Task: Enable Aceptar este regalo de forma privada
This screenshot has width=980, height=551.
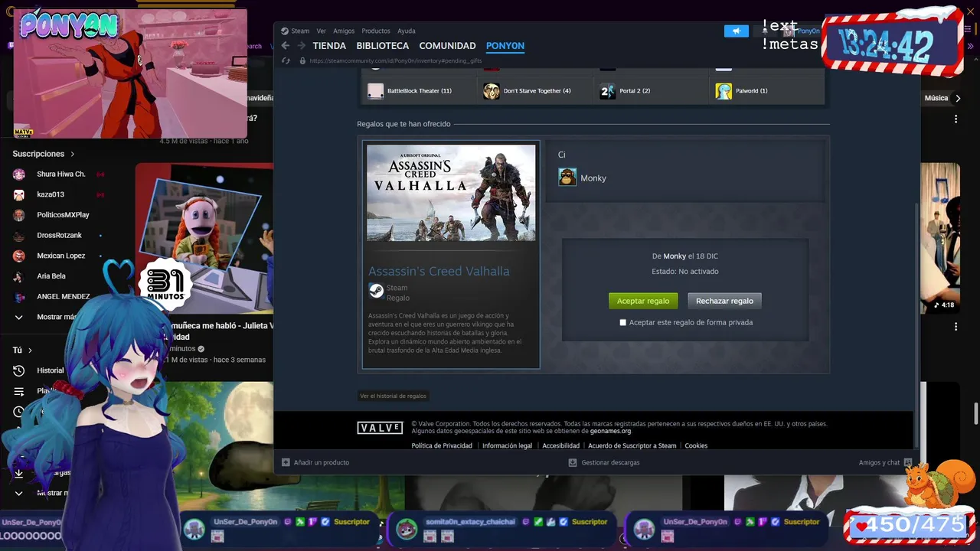Action: click(622, 322)
